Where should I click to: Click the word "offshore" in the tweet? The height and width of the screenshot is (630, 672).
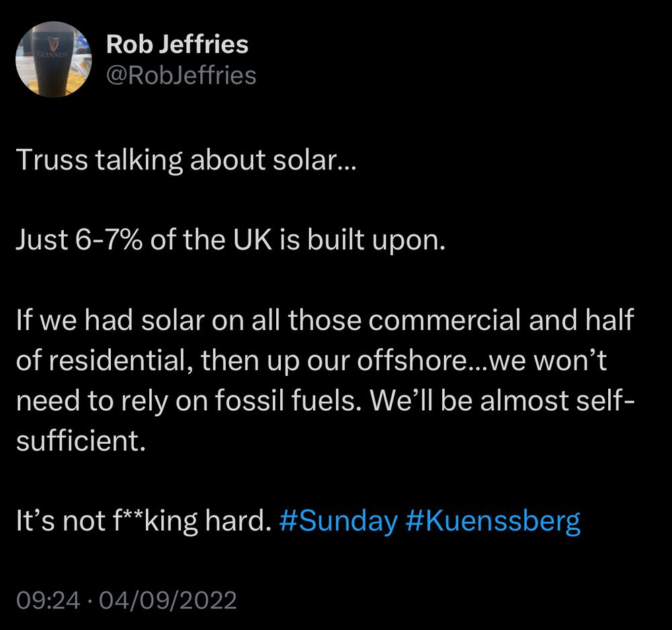coord(412,360)
